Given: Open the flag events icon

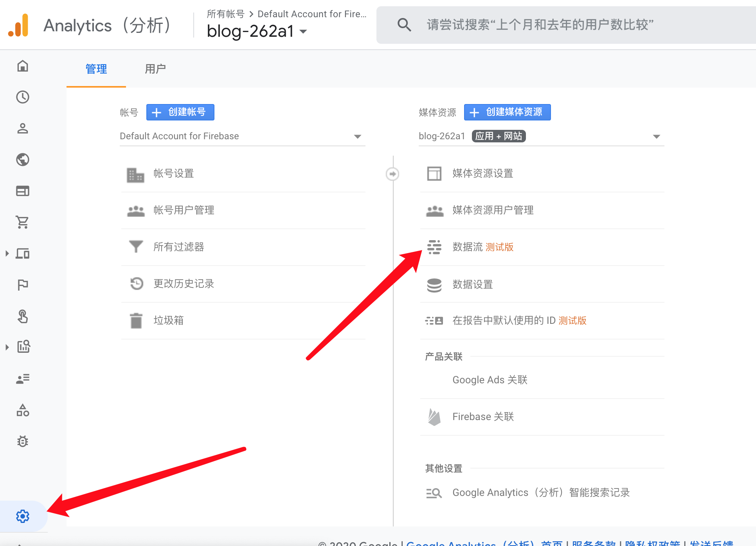Looking at the screenshot, I should 23,285.
